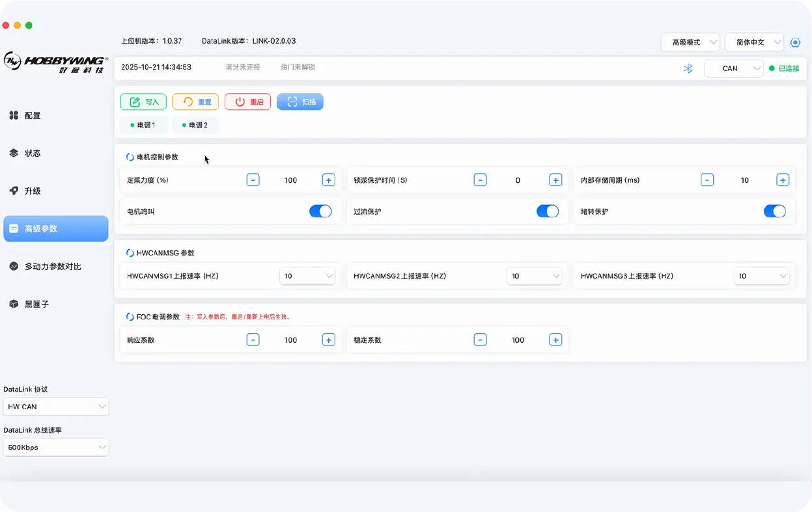Click the 稳定系数 value field
The image size is (812, 512).
[518, 340]
